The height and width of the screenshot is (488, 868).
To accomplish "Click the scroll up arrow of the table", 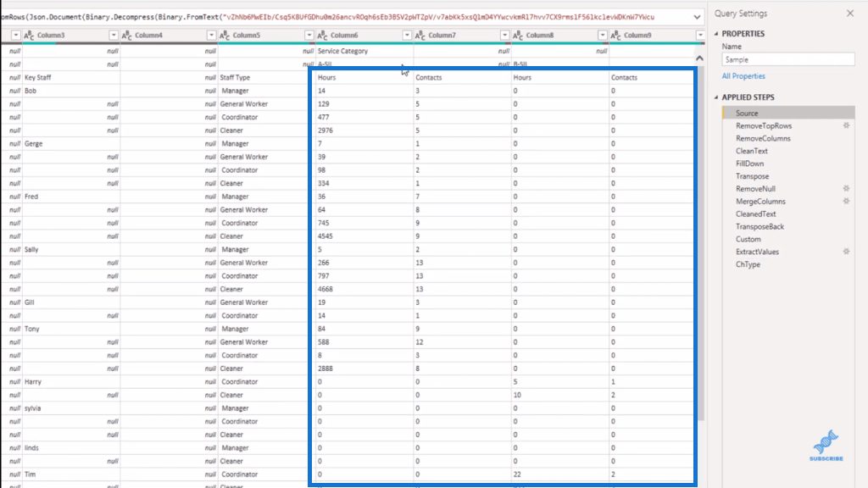I will coord(699,58).
